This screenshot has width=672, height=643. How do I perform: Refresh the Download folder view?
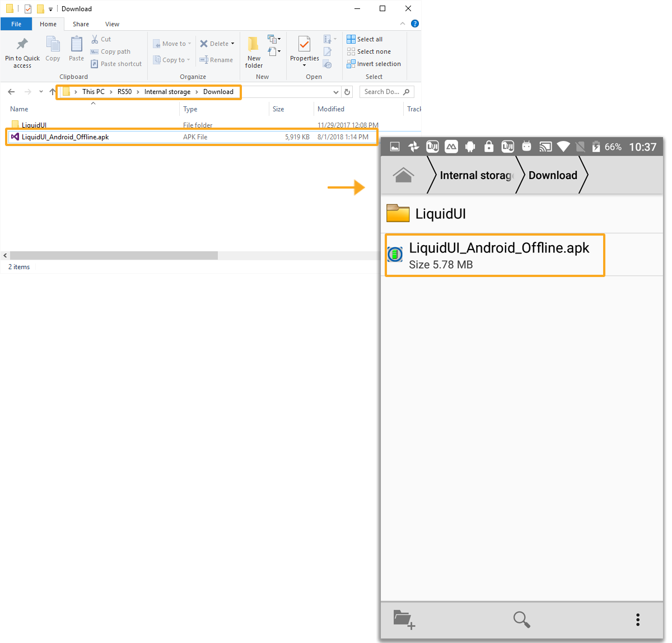(x=347, y=92)
